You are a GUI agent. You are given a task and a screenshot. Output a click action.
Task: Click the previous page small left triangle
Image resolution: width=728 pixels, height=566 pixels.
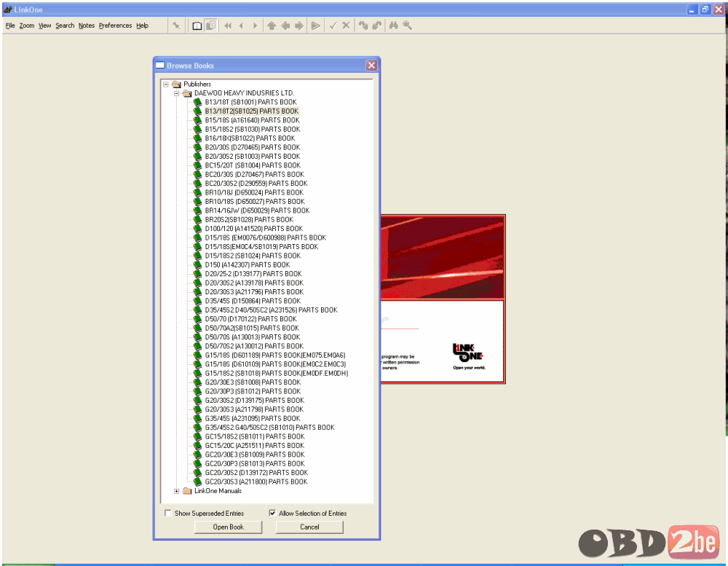click(241, 25)
